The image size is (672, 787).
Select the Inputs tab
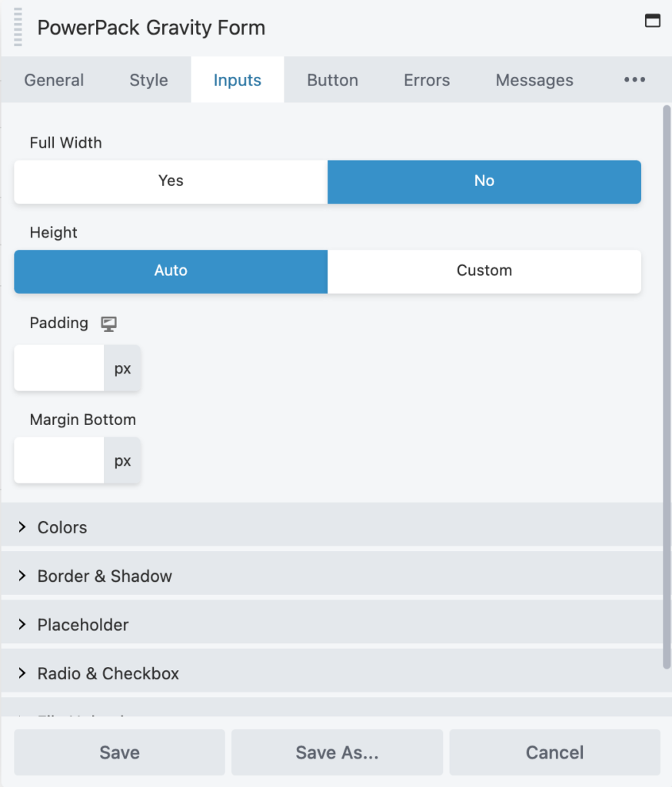237,80
